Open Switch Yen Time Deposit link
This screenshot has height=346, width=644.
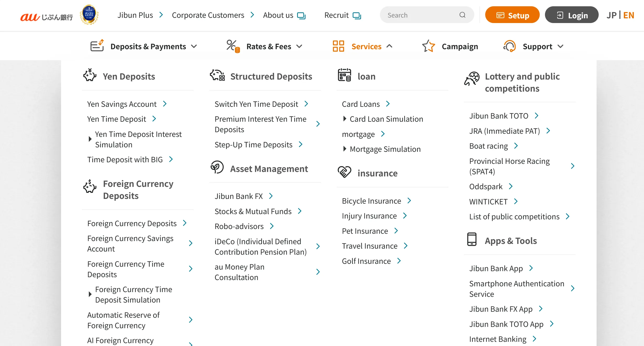point(256,104)
